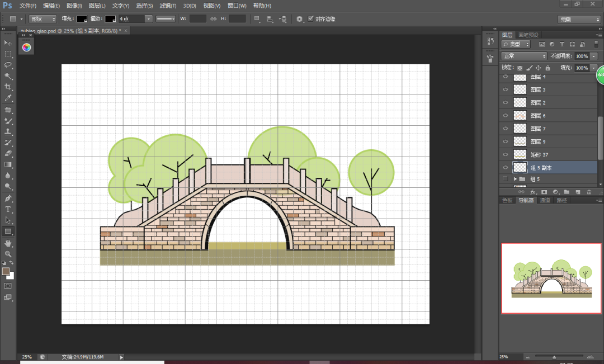Show the hidden 组 5 group
The width and height of the screenshot is (604, 364).
click(506, 179)
